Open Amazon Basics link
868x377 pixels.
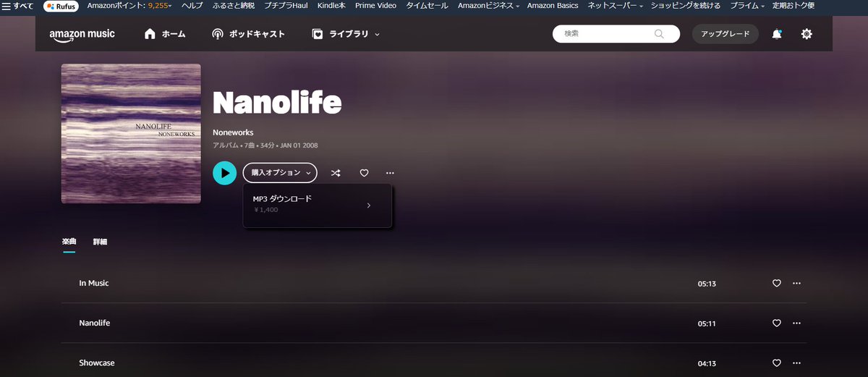[x=553, y=6]
